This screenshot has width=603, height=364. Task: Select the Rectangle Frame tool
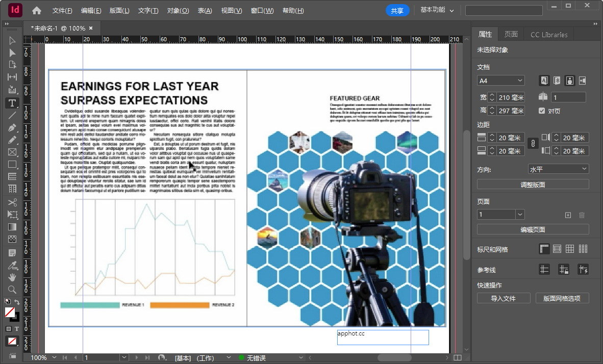12,152
